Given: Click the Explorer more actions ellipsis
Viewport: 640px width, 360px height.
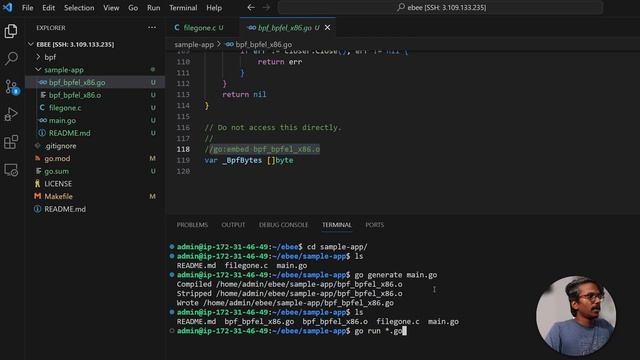Looking at the screenshot, I should [x=152, y=27].
